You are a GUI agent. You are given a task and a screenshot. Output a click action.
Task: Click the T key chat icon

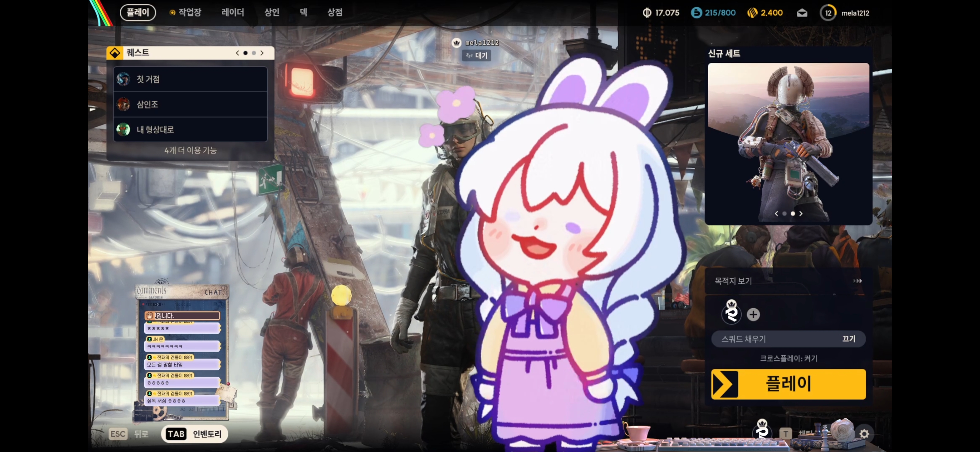(786, 433)
